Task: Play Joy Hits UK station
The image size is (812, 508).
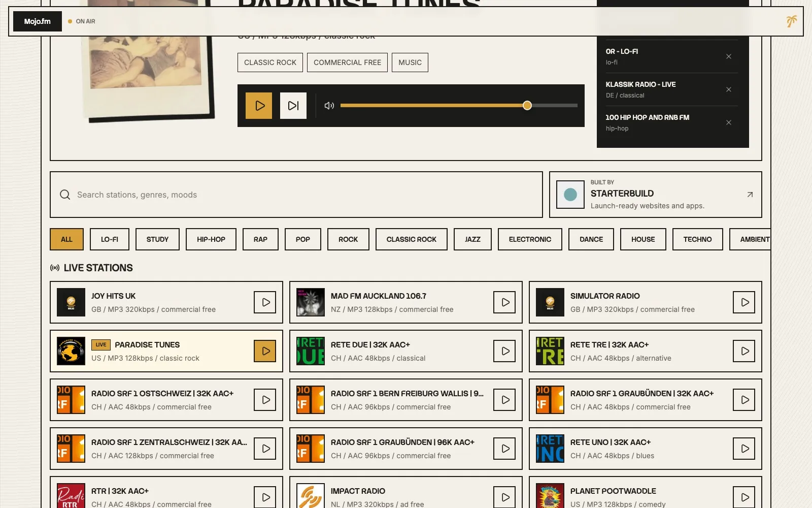Action: coord(265,302)
